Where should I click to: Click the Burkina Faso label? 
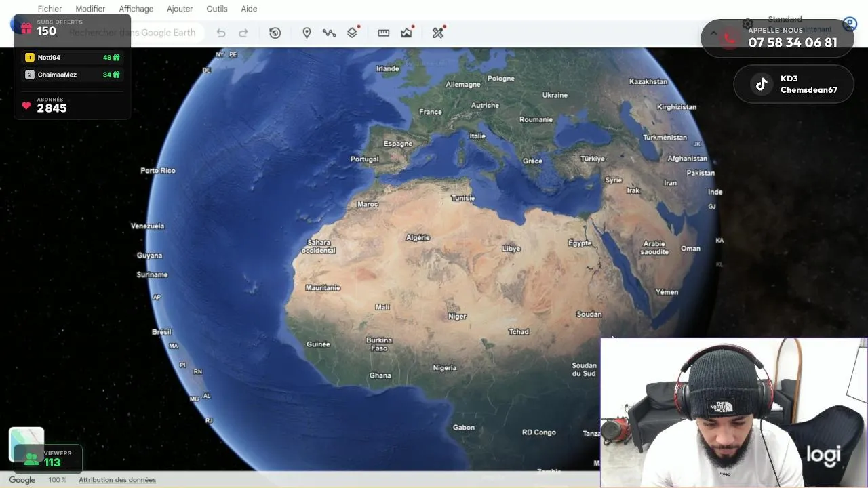pyautogui.click(x=379, y=344)
